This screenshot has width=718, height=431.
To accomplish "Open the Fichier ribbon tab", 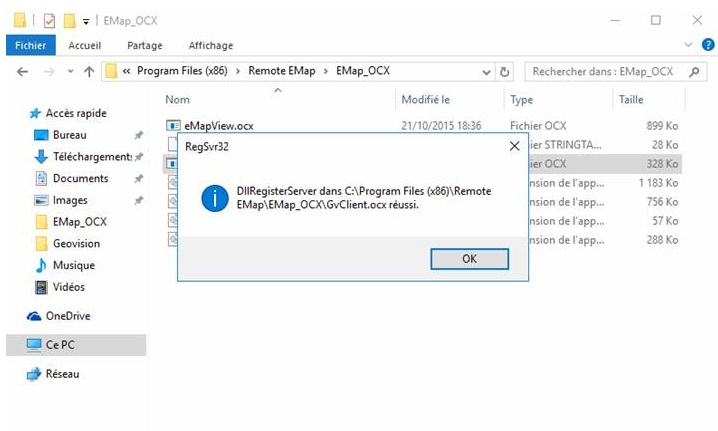I will point(31,45).
